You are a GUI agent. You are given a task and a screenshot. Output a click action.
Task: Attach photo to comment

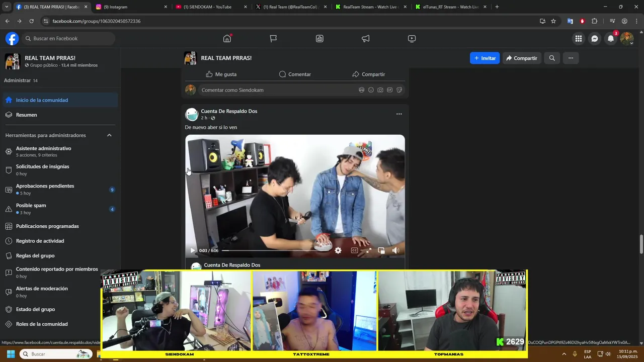(x=380, y=90)
